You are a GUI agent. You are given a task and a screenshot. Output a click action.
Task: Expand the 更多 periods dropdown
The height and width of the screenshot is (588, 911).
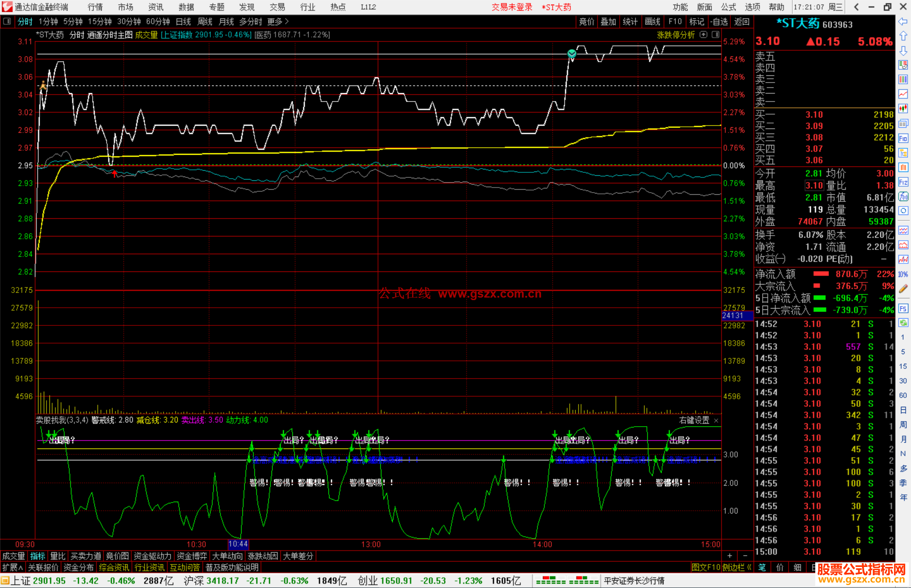click(278, 21)
